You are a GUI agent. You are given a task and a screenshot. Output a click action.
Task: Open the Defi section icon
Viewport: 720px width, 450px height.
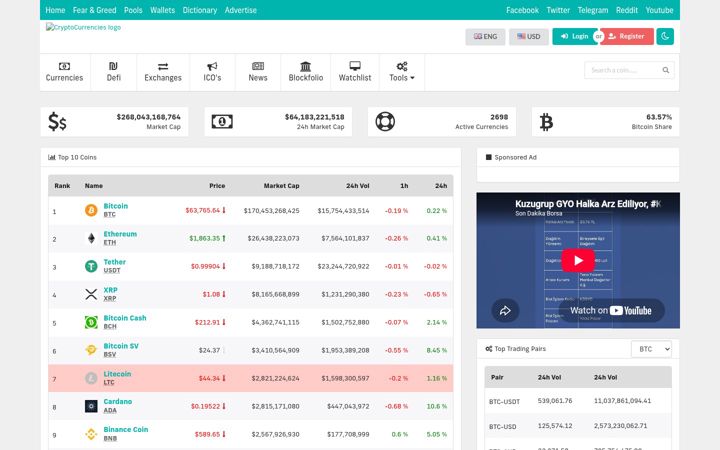113,66
